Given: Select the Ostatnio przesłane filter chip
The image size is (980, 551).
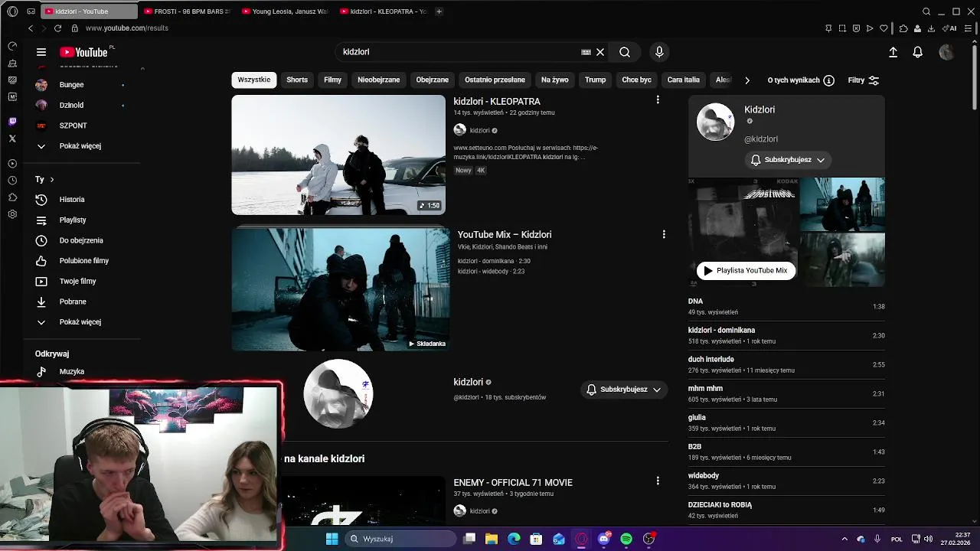Looking at the screenshot, I should 495,80.
